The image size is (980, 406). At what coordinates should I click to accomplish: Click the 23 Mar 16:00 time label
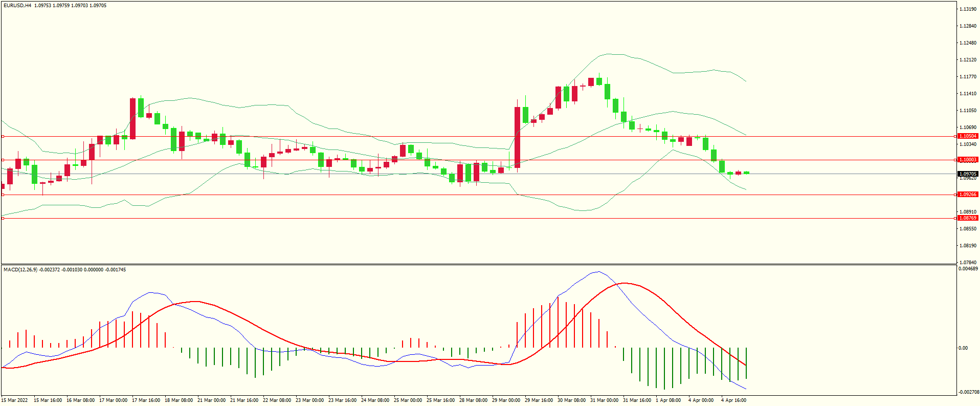(x=342, y=400)
